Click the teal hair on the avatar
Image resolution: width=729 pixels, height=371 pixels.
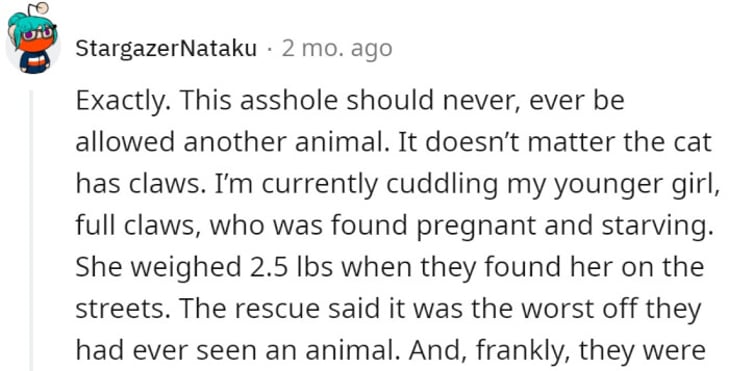point(19,25)
